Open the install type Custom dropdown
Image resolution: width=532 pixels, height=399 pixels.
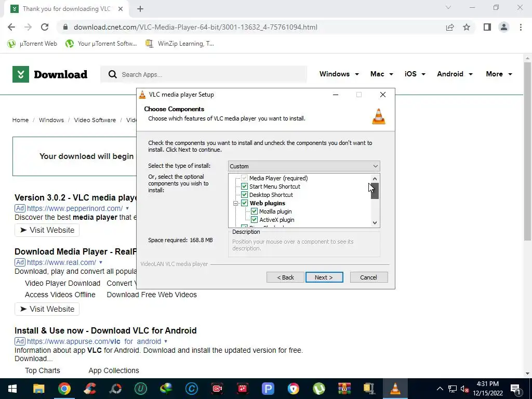(304, 166)
